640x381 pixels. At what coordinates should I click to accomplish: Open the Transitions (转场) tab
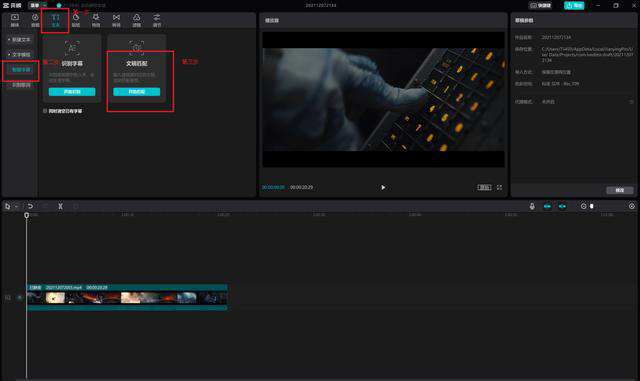pyautogui.click(x=116, y=20)
